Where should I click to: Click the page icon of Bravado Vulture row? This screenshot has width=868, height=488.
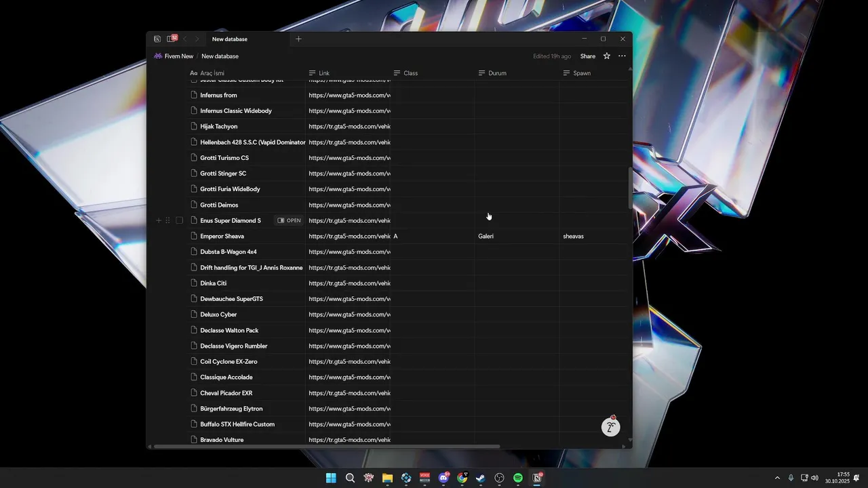[194, 440]
